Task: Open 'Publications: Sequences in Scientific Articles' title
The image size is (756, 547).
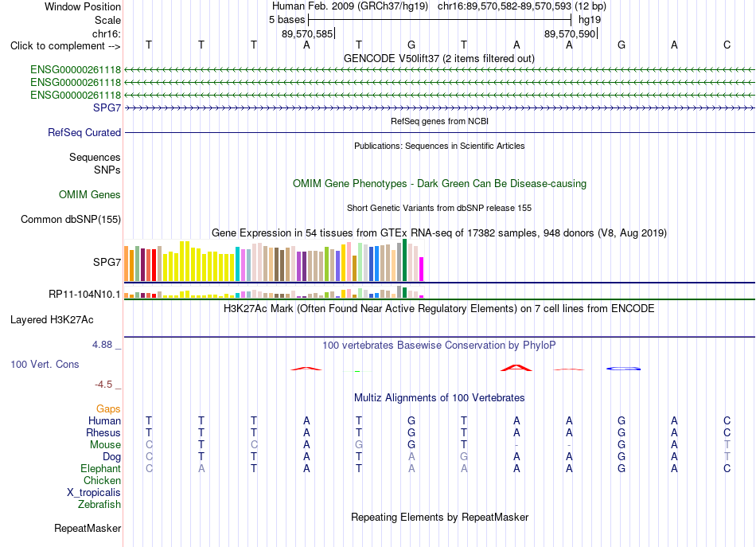Action: 439,146
